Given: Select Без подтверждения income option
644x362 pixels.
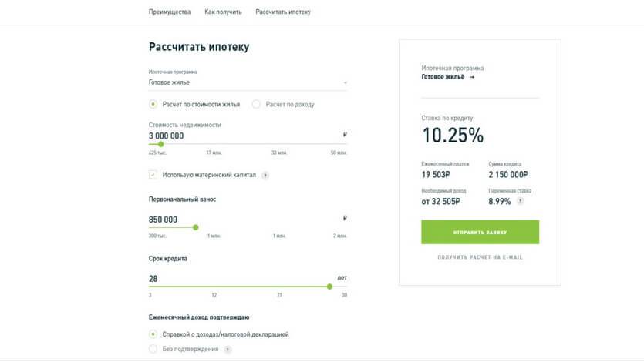Looking at the screenshot, I should [153, 349].
